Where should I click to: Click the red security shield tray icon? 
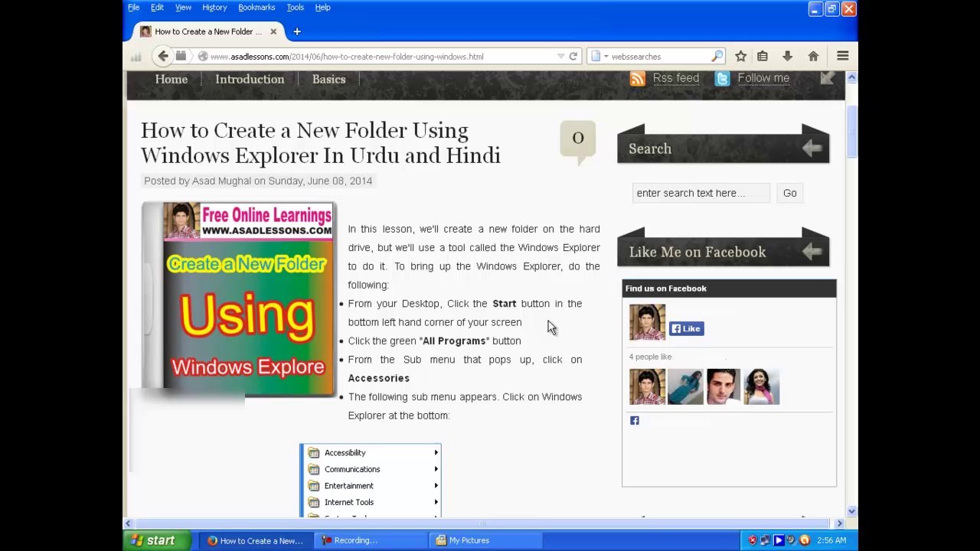coord(752,540)
